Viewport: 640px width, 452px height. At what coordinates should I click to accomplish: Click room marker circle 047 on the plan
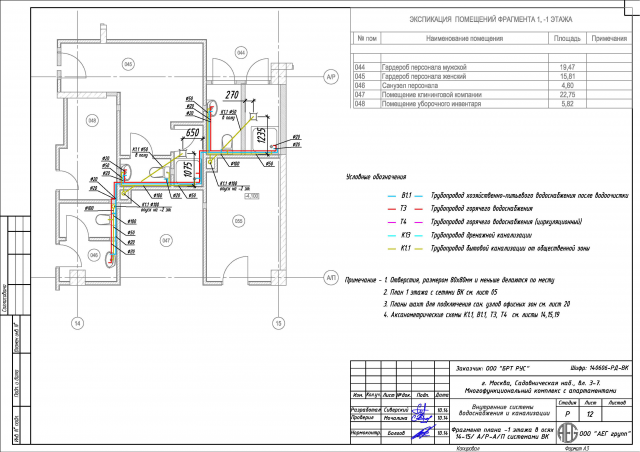pos(166,240)
